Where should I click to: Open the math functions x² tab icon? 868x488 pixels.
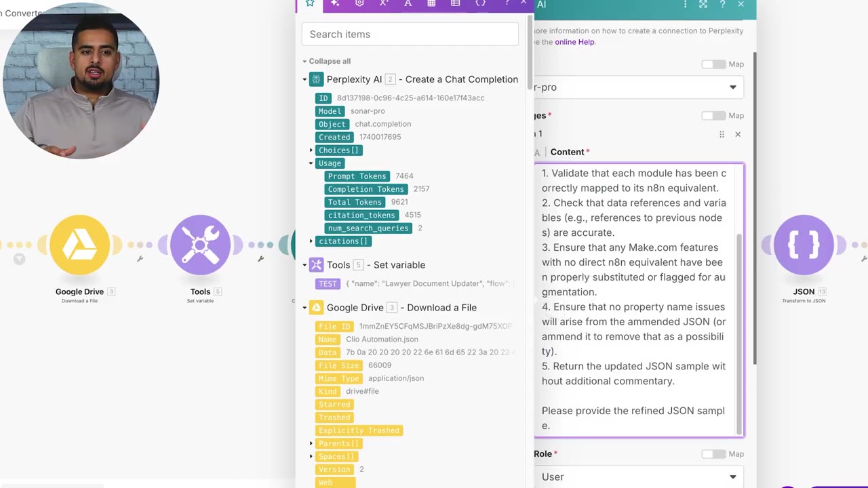pyautogui.click(x=384, y=3)
